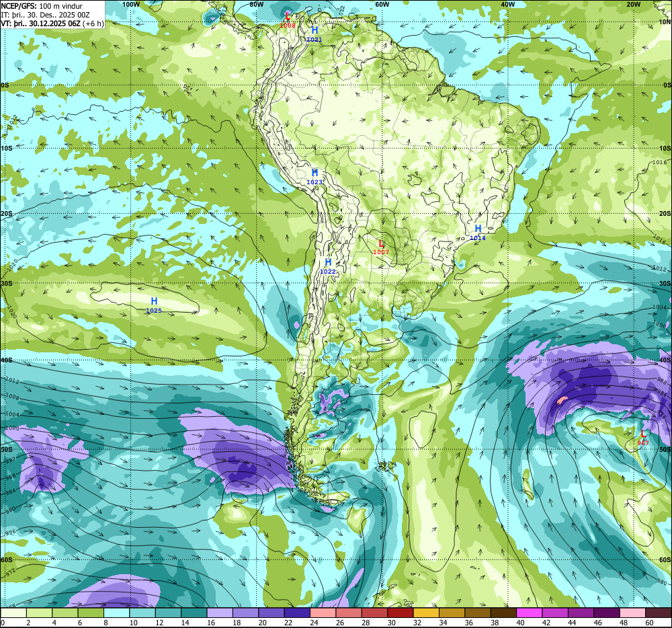Pick the dark purple legend swatch between 46 and 48
The height and width of the screenshot is (628, 672).
pos(607,613)
